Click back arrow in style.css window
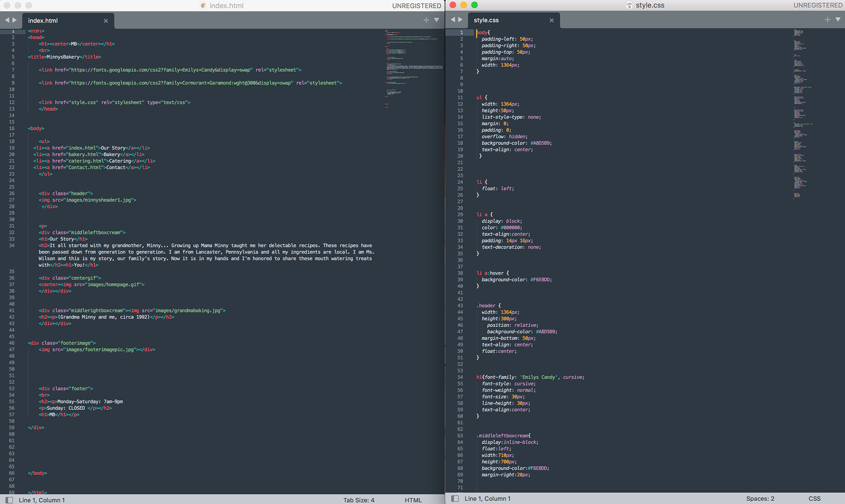This screenshot has width=845, height=504. (453, 20)
